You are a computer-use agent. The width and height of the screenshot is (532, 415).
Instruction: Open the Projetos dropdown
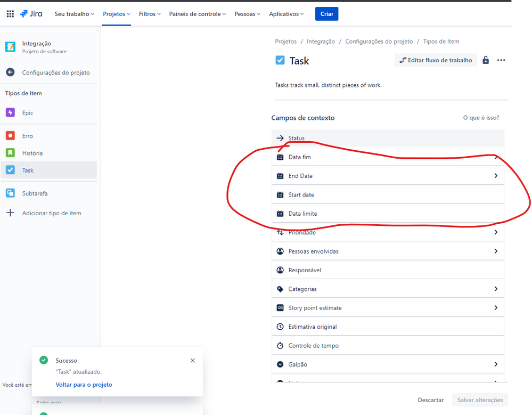pyautogui.click(x=116, y=14)
